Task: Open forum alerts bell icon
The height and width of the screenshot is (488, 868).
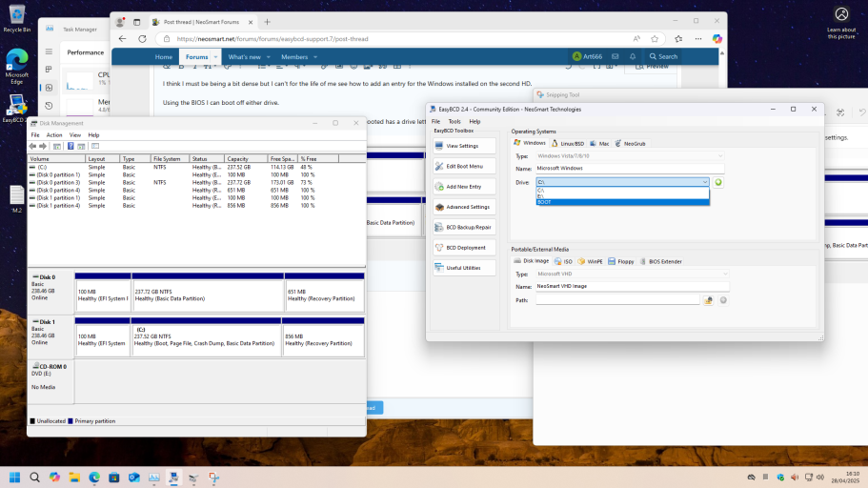Action: click(633, 56)
